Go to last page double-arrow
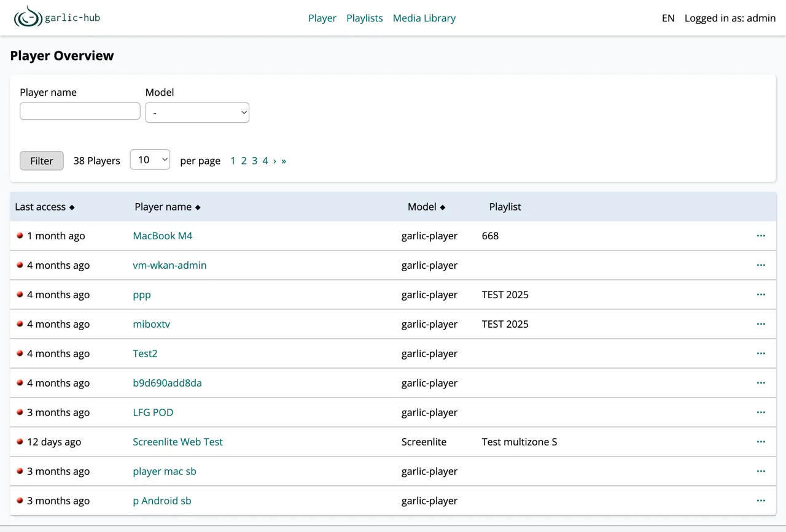The width and height of the screenshot is (786, 532). [x=284, y=161]
